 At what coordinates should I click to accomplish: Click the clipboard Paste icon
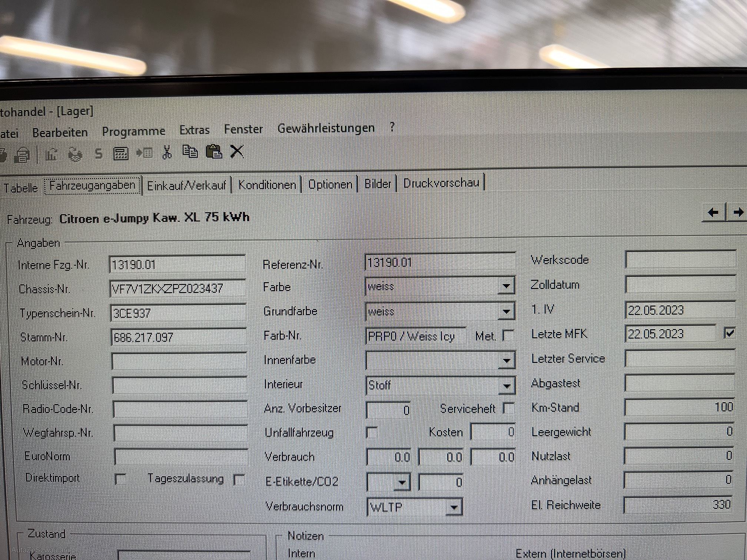click(x=214, y=151)
